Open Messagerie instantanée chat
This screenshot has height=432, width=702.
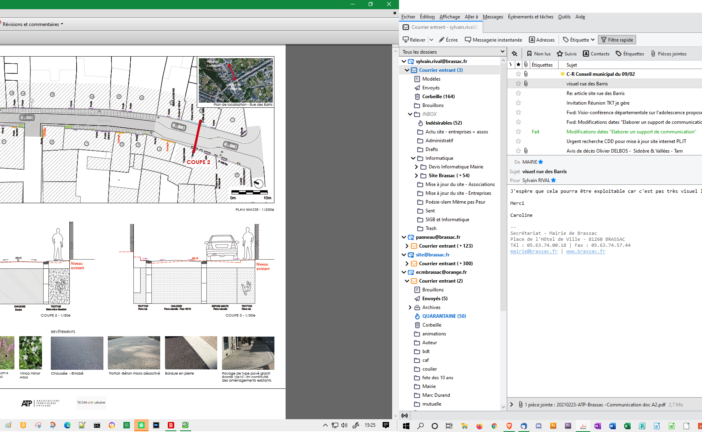click(x=495, y=40)
